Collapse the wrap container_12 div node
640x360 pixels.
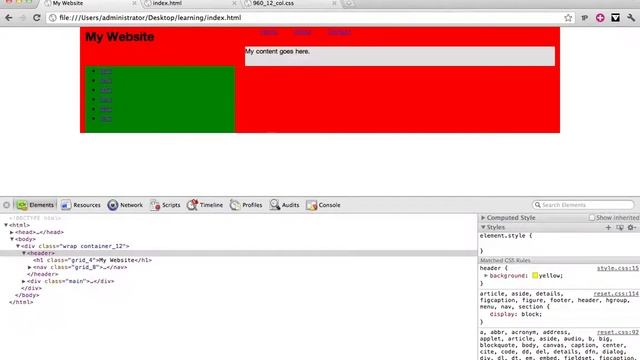(x=18, y=246)
